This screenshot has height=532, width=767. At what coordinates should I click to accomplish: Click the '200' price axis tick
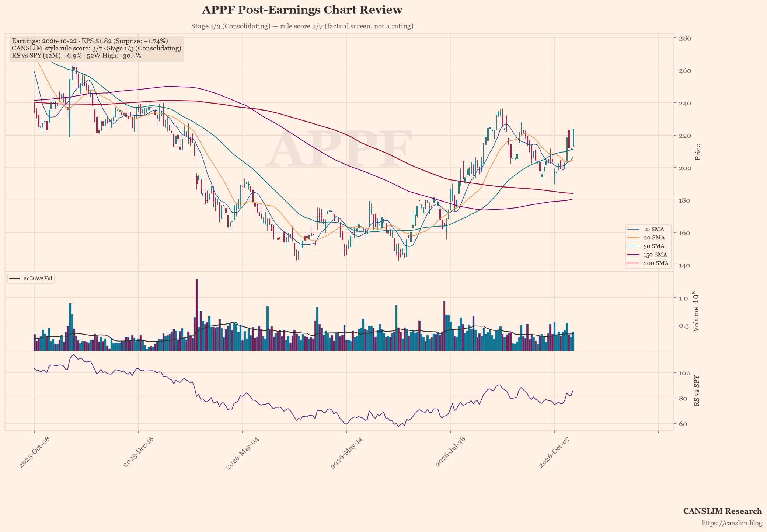[685, 168]
